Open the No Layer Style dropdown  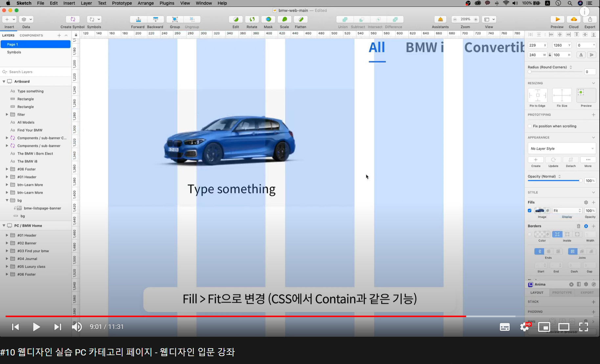pyautogui.click(x=562, y=148)
